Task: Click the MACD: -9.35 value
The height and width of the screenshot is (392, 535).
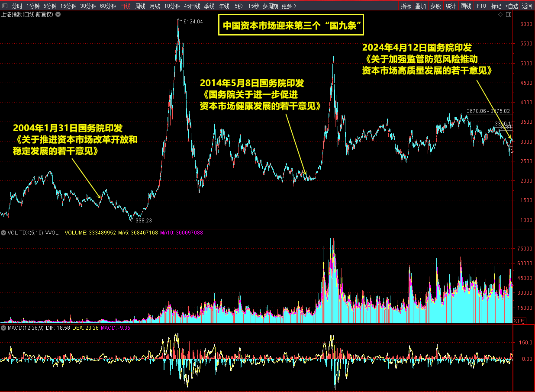Action: [116, 328]
